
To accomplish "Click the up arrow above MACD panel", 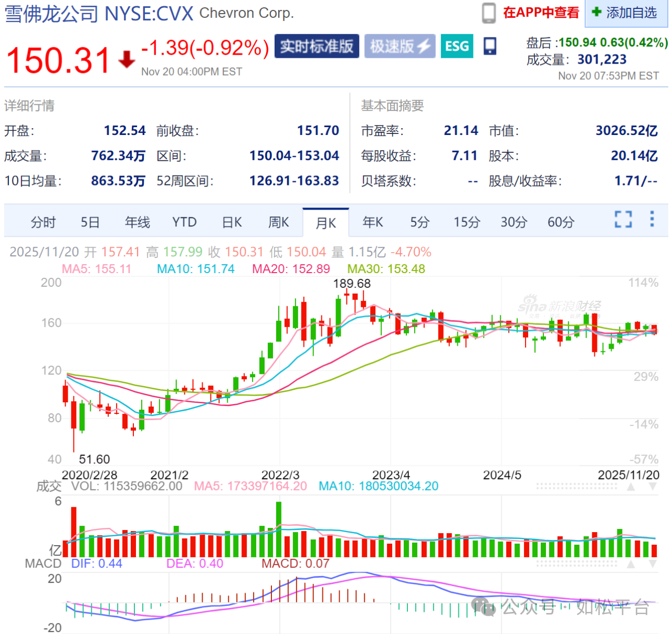I will coord(631,564).
